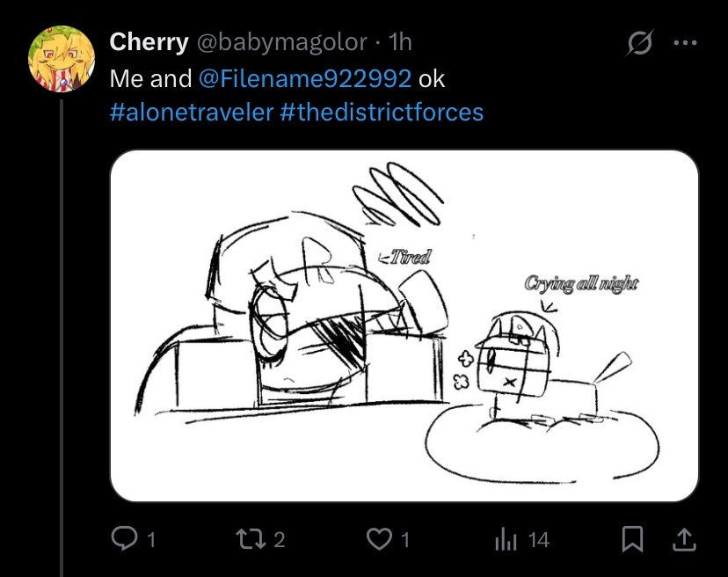This screenshot has width=728, height=577.
Task: View post analytics bar chart icon
Action: click(506, 539)
